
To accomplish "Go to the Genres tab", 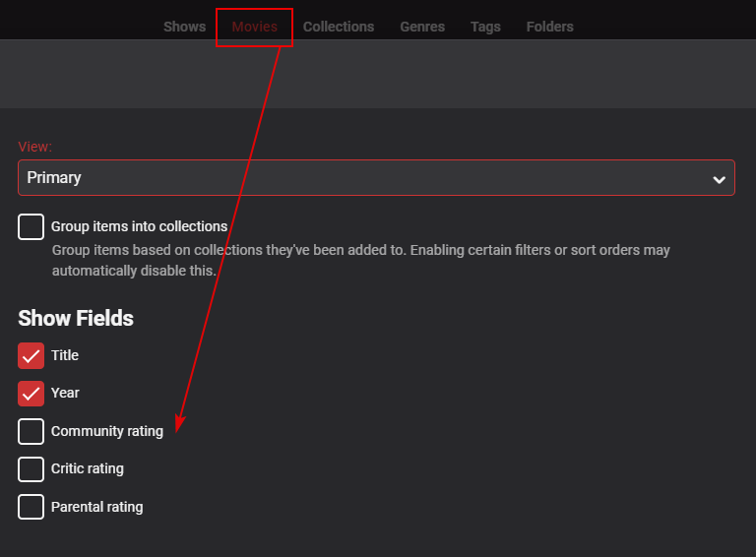I will point(422,27).
